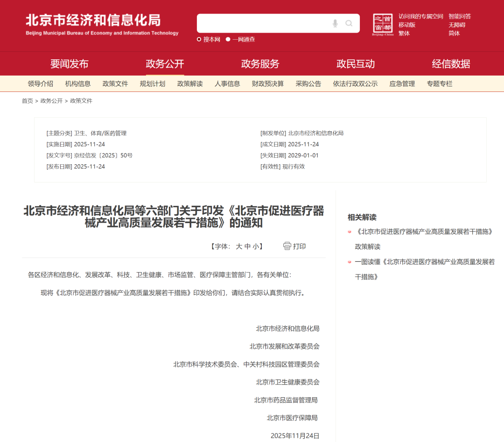504x442 pixels.
Task: Click the date 2025年11月24日
Action: (x=295, y=436)
